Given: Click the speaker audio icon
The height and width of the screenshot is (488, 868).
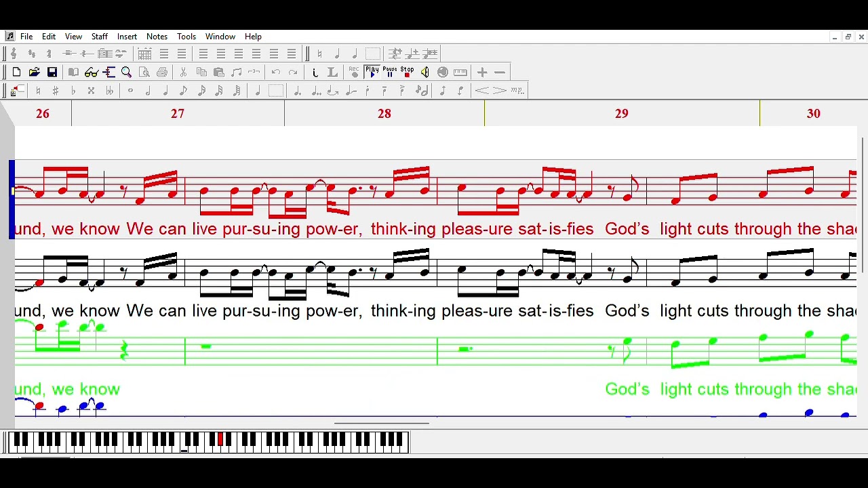Looking at the screenshot, I should tap(425, 72).
